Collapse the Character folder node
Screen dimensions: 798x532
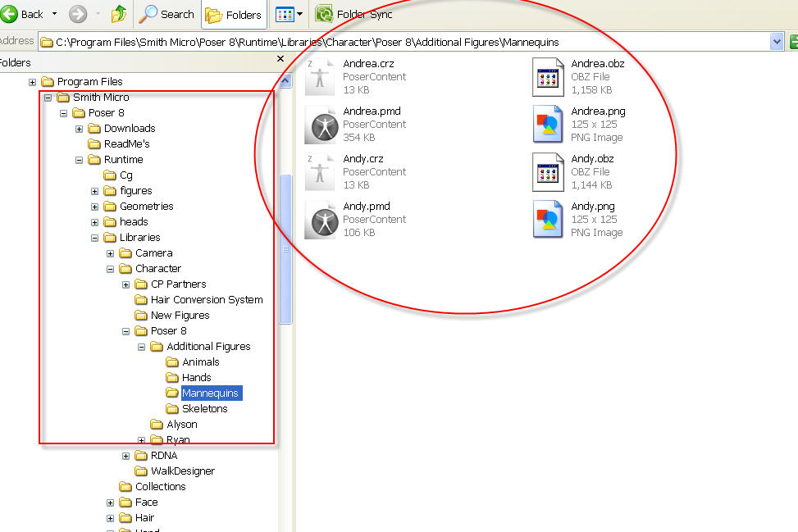(x=111, y=269)
